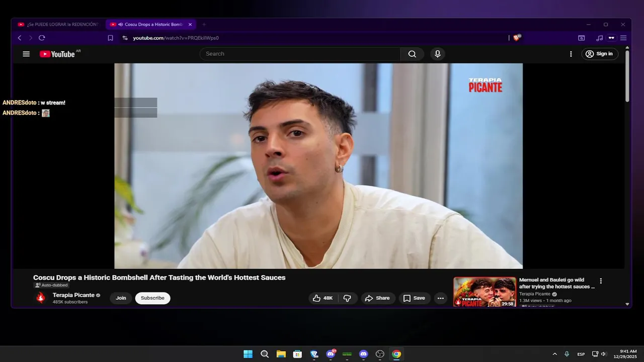Open options menu for the Mernuel video
This screenshot has height=362, width=644.
tap(601, 281)
